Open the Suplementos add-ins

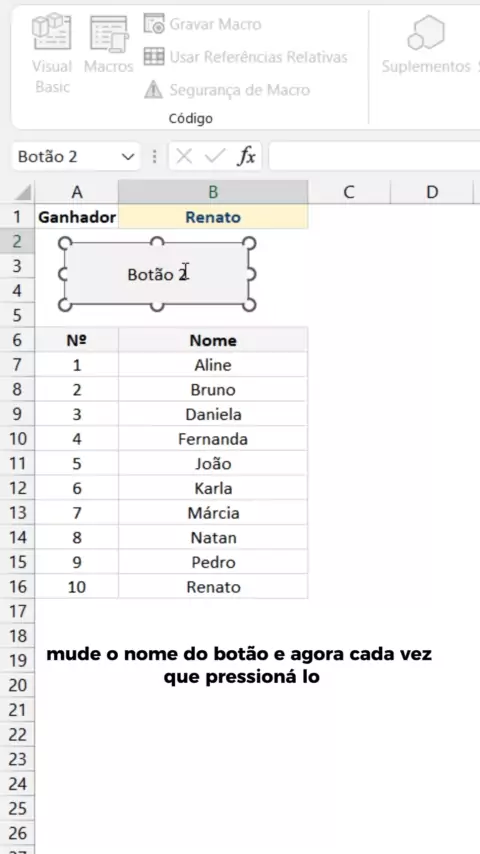[426, 45]
